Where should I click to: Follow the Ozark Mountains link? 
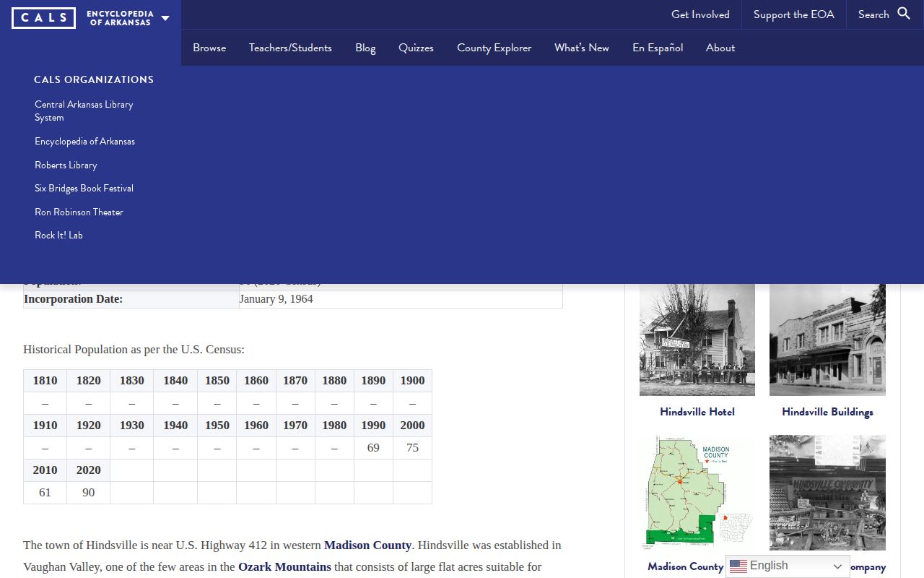pyautogui.click(x=284, y=566)
